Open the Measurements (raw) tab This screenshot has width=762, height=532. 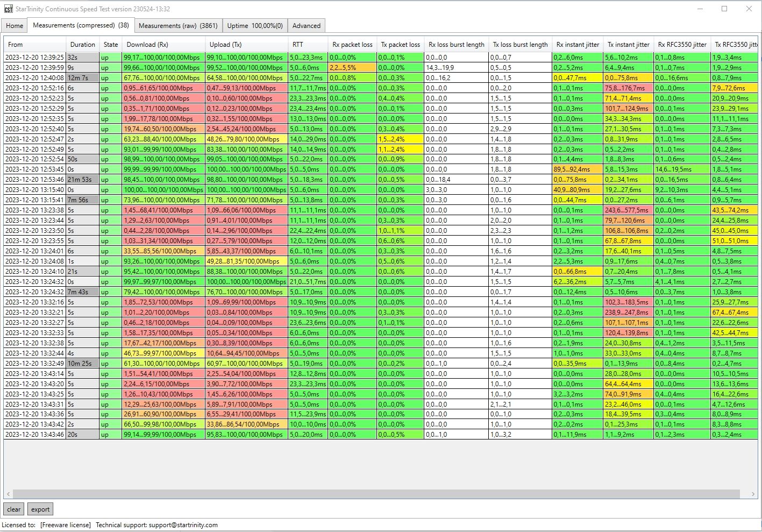pos(178,26)
